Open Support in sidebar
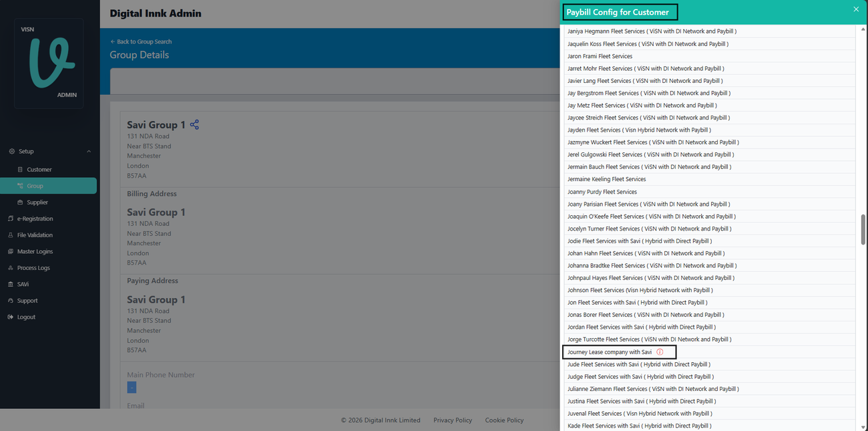The height and width of the screenshot is (431, 868). (x=27, y=301)
